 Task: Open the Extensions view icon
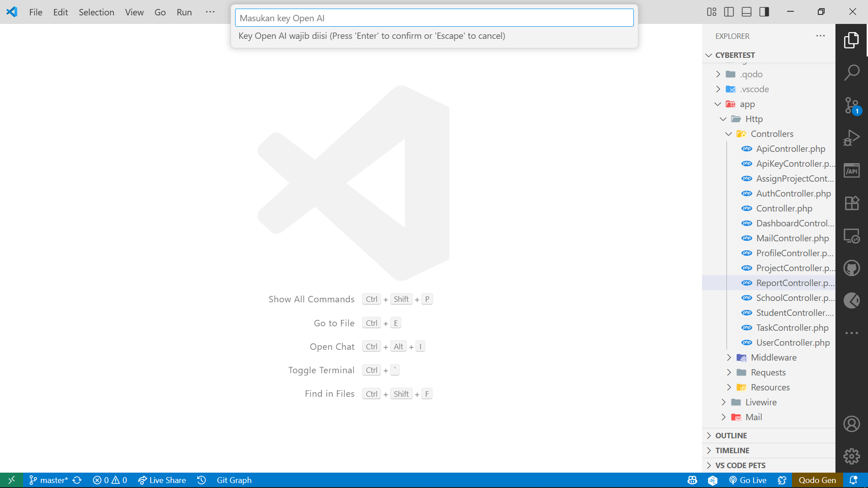pos(852,203)
